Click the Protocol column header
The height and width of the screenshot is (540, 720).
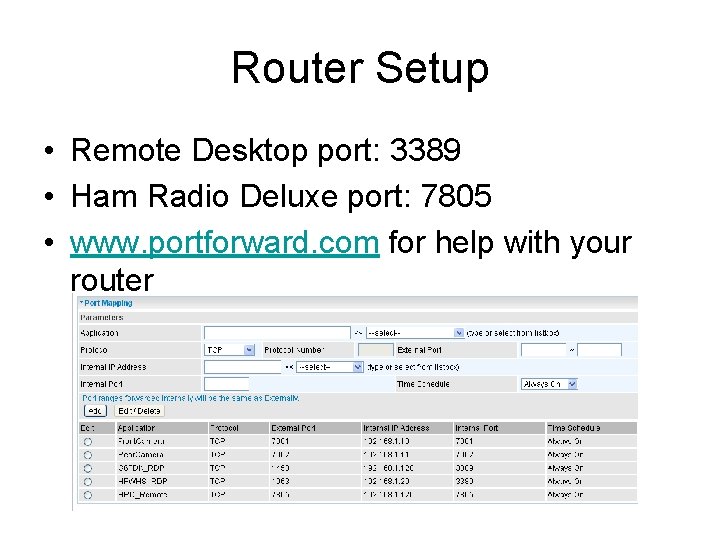(x=238, y=428)
